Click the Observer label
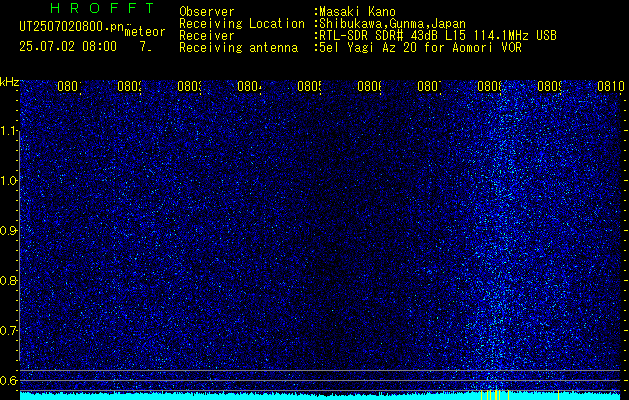Screen dimensions: 629x400 pos(207,12)
